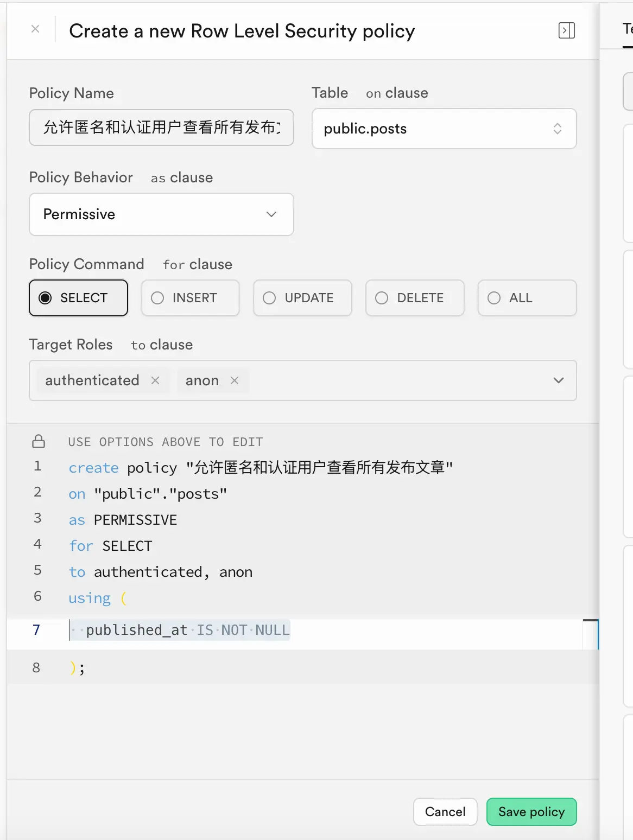Select the UPDATE policy command
Image resolution: width=633 pixels, height=840 pixels.
(302, 298)
